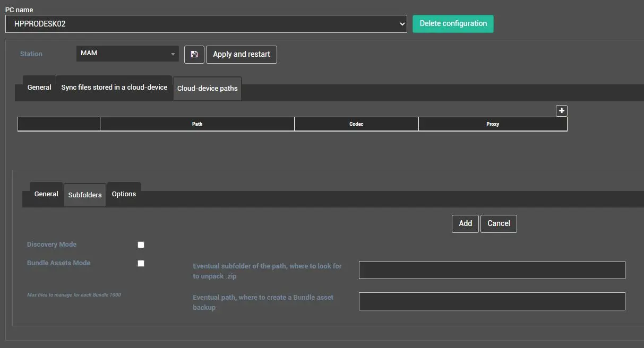Select the Cloud-device paths tab
The image size is (644, 348).
[208, 89]
